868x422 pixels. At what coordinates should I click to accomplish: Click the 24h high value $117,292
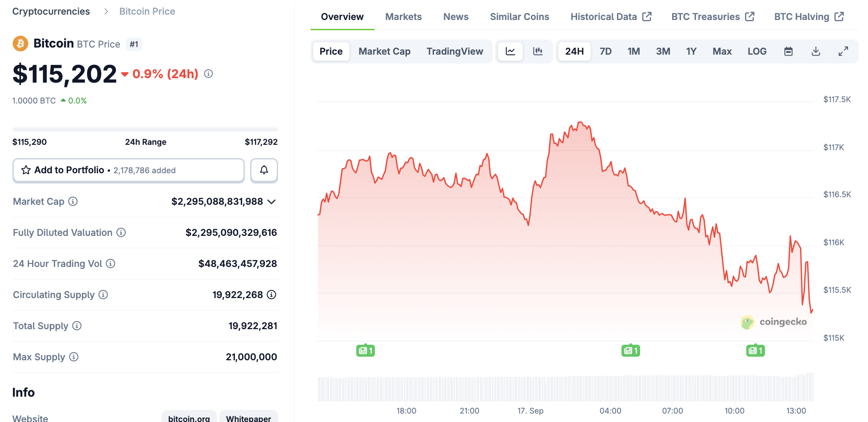point(261,142)
